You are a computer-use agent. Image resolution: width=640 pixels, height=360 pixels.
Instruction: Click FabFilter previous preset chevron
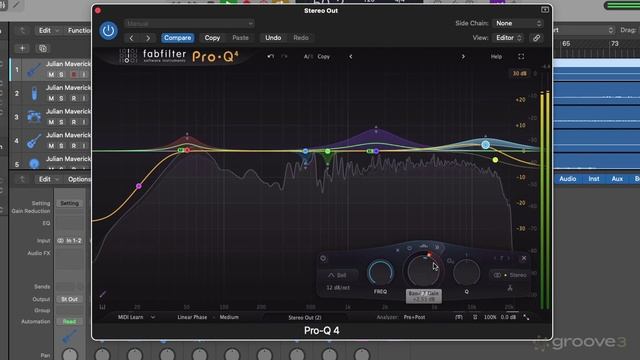pos(351,57)
